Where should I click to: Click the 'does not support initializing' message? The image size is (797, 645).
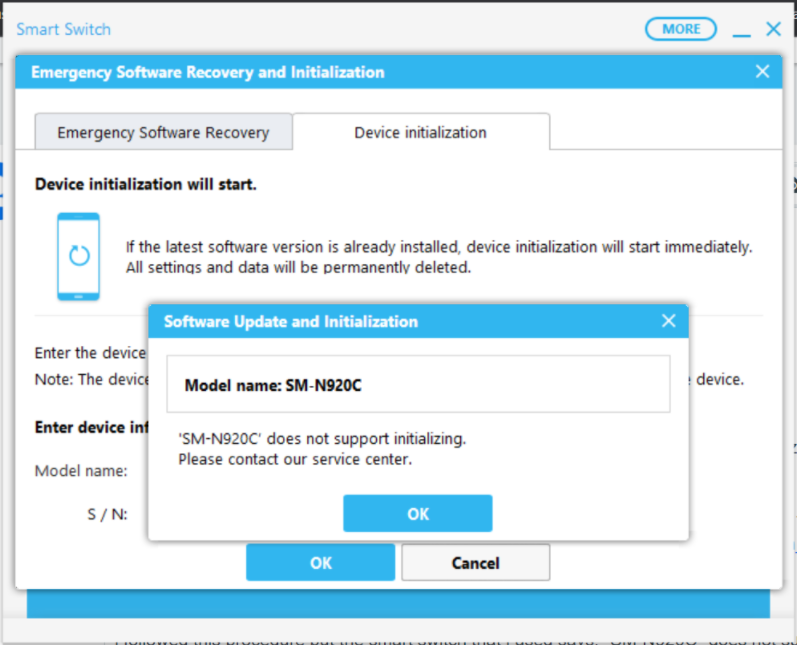pyautogui.click(x=321, y=438)
